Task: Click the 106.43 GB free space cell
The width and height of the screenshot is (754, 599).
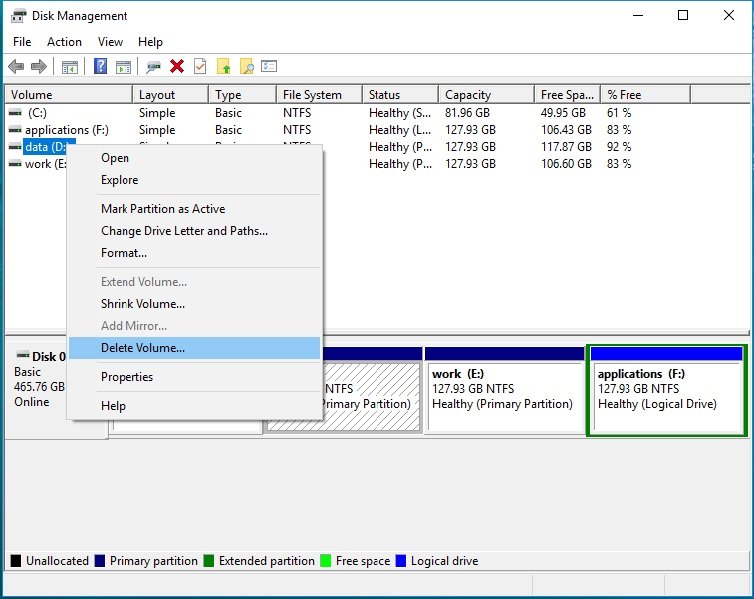Action: point(566,130)
